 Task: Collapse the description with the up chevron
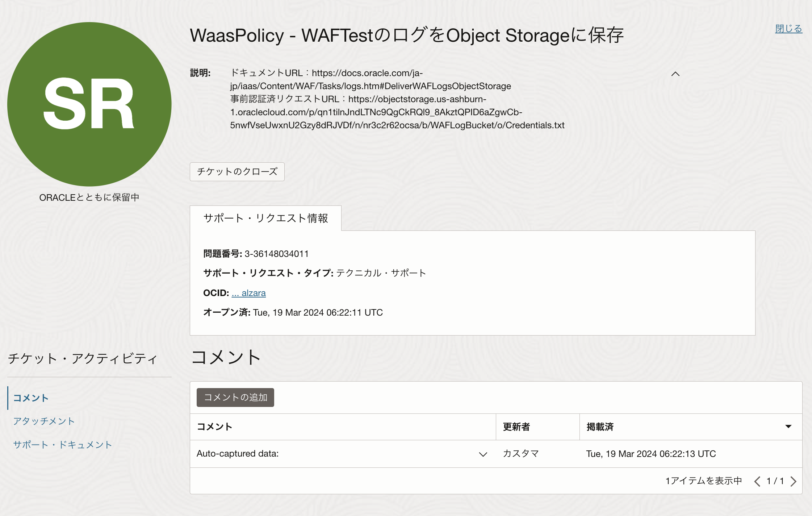675,74
